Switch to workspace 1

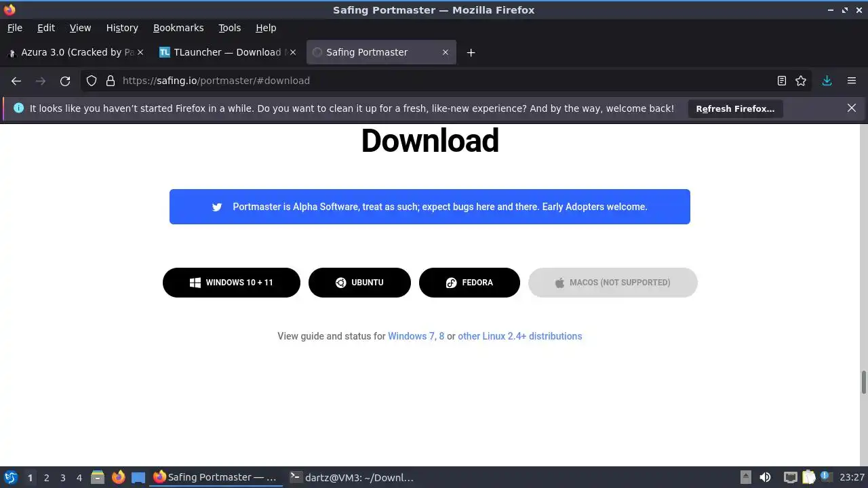click(x=30, y=478)
